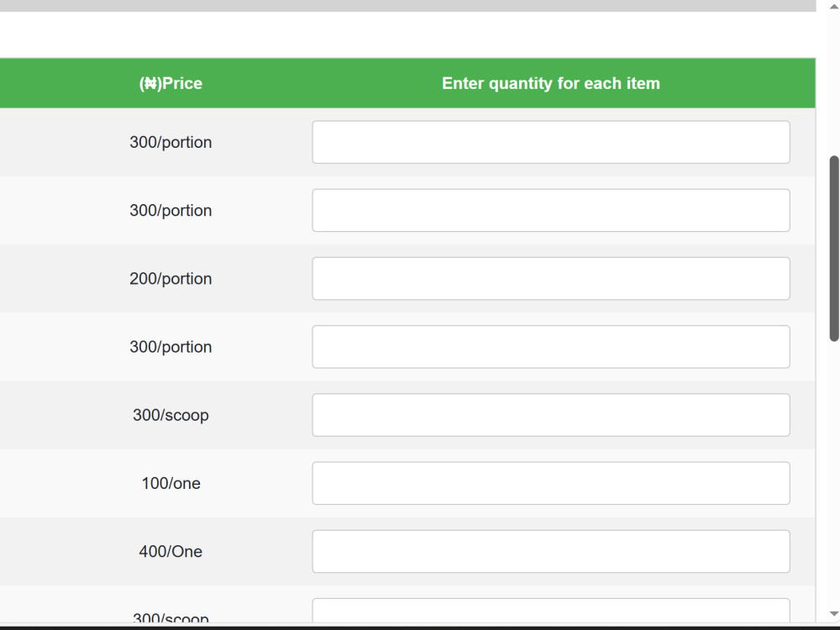Click the quantity field beside 300/scoop above 100/one
The height and width of the screenshot is (630, 840).
coord(551,415)
